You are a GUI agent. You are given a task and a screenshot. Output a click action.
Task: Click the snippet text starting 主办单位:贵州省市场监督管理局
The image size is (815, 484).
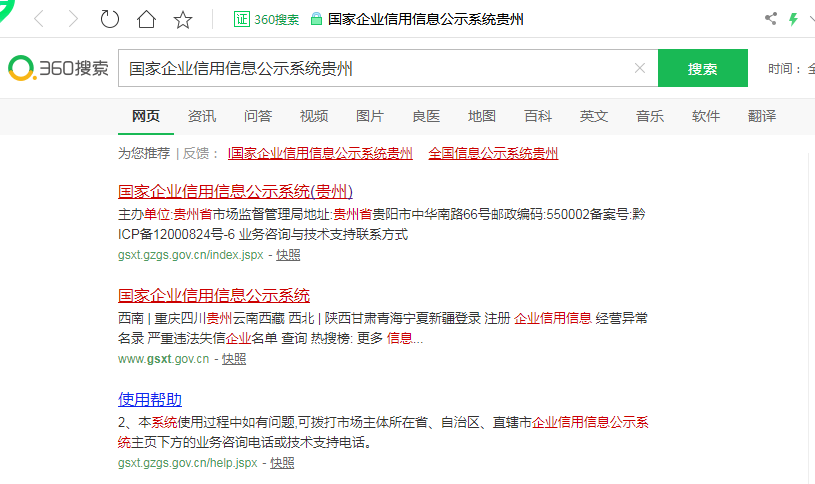click(382, 224)
